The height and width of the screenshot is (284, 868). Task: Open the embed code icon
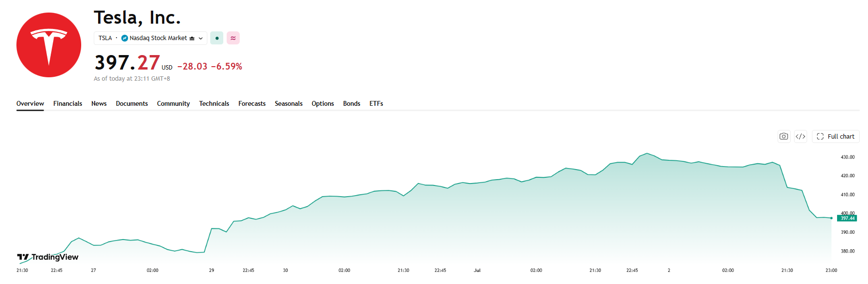pyautogui.click(x=800, y=137)
